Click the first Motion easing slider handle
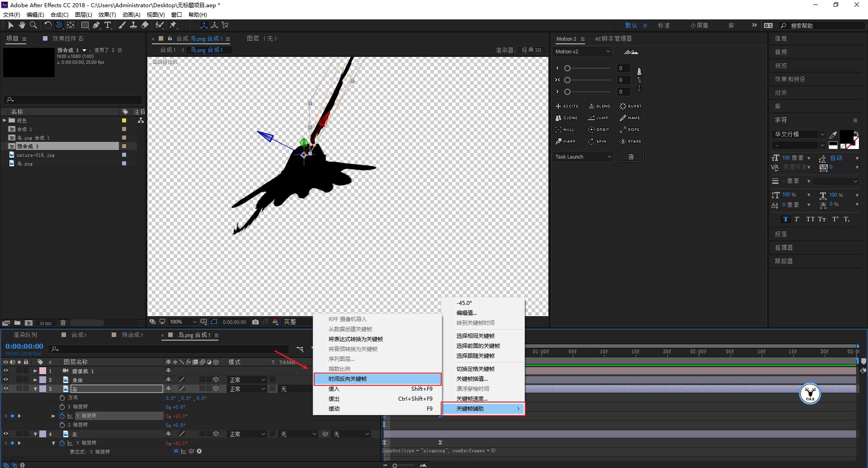Screen dimensions: 868x468 pos(567,68)
